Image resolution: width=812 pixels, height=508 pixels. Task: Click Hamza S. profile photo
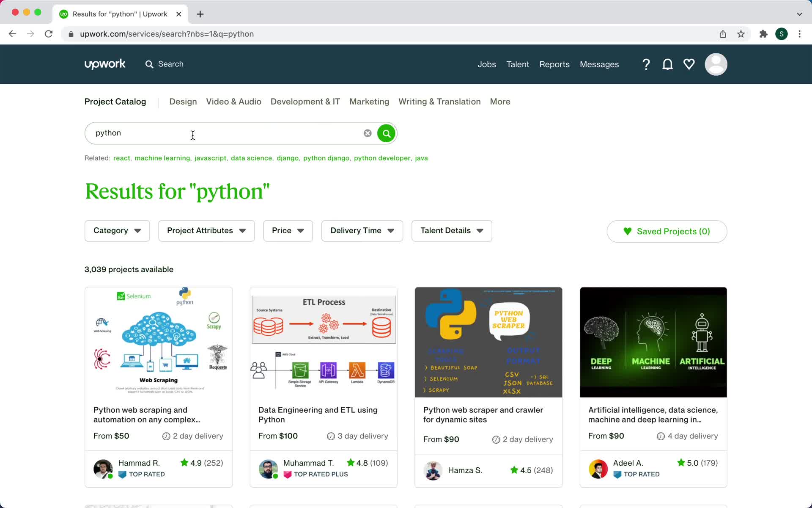433,470
